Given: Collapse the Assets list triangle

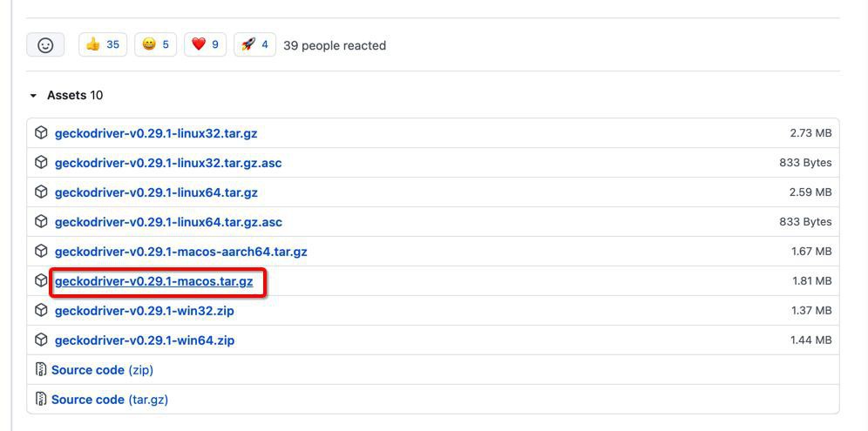Looking at the screenshot, I should click(x=33, y=96).
